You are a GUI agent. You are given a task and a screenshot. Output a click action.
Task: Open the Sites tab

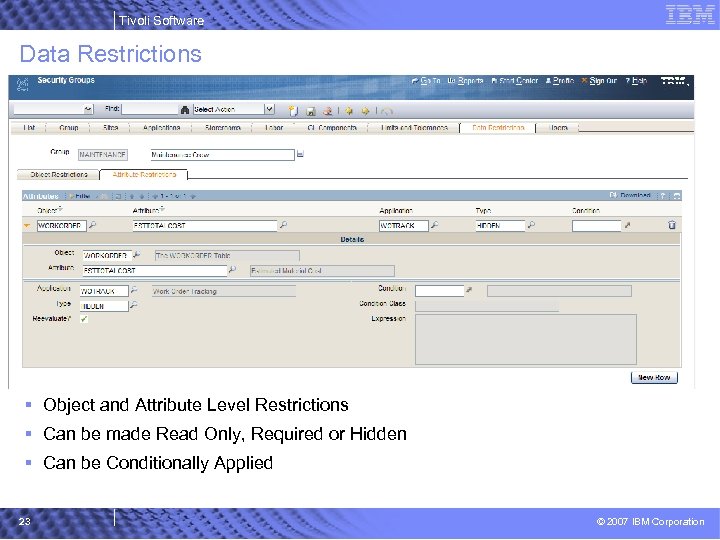point(110,128)
